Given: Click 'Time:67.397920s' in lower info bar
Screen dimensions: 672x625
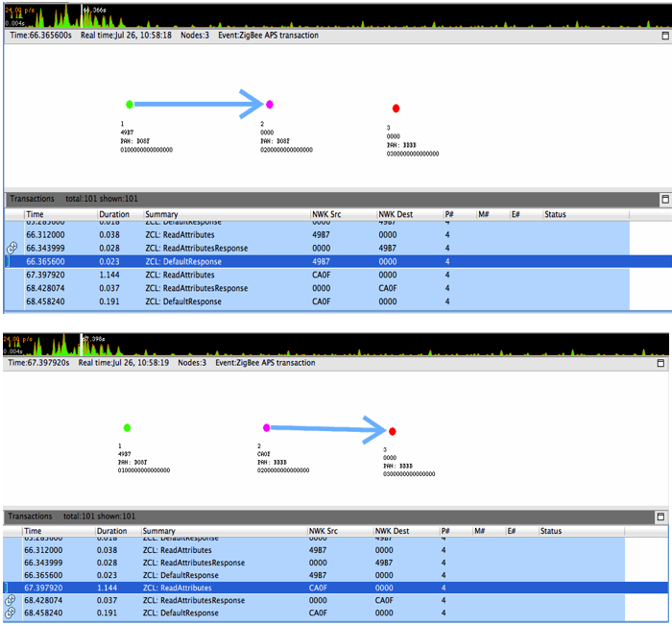Looking at the screenshot, I should point(38,363).
